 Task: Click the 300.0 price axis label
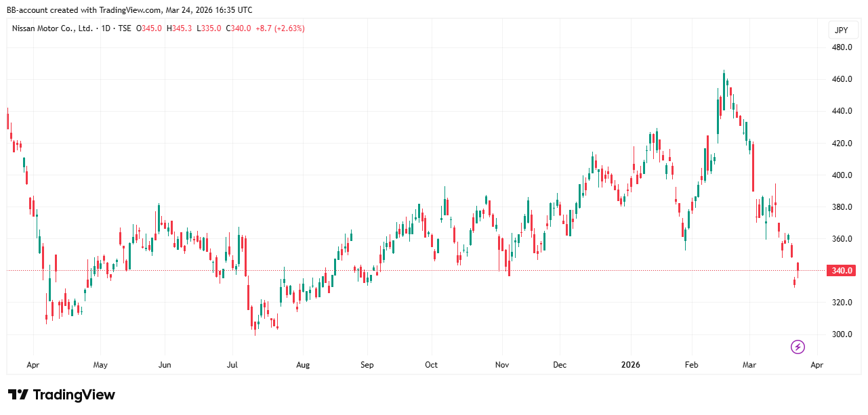click(842, 334)
